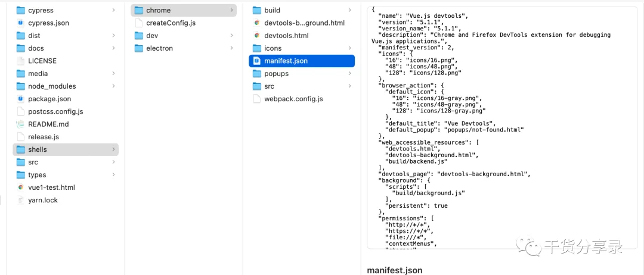Click the yarn.lock file icon
This screenshot has width=644, height=275.
coord(21,201)
